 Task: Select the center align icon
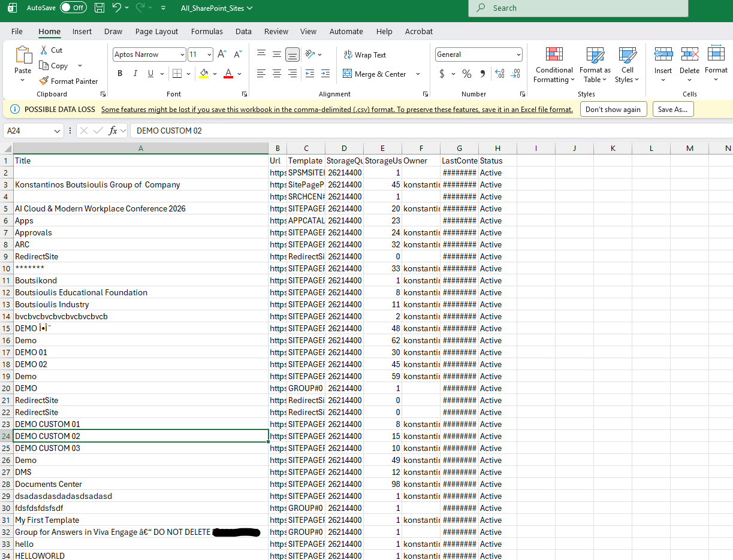click(276, 74)
